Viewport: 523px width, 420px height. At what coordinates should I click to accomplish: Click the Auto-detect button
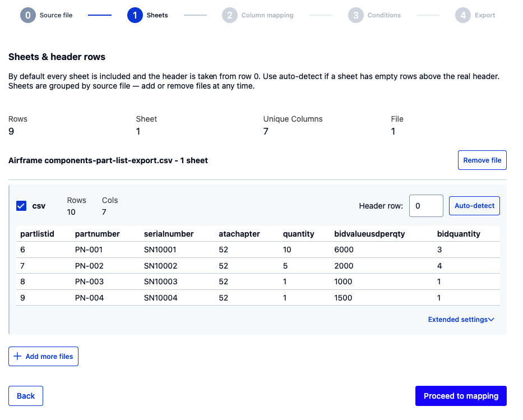click(x=474, y=206)
